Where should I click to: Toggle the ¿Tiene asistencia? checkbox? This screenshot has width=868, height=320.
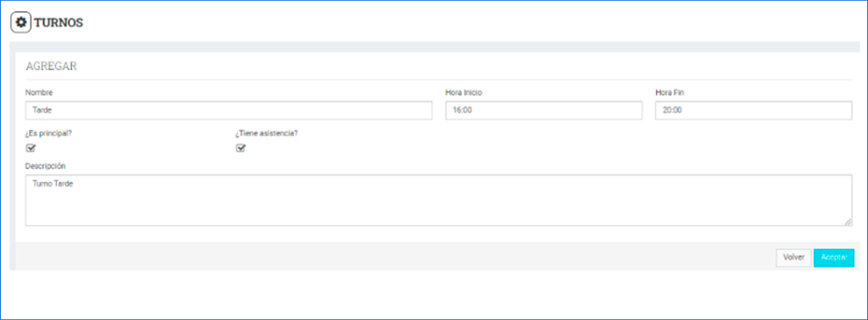point(240,147)
